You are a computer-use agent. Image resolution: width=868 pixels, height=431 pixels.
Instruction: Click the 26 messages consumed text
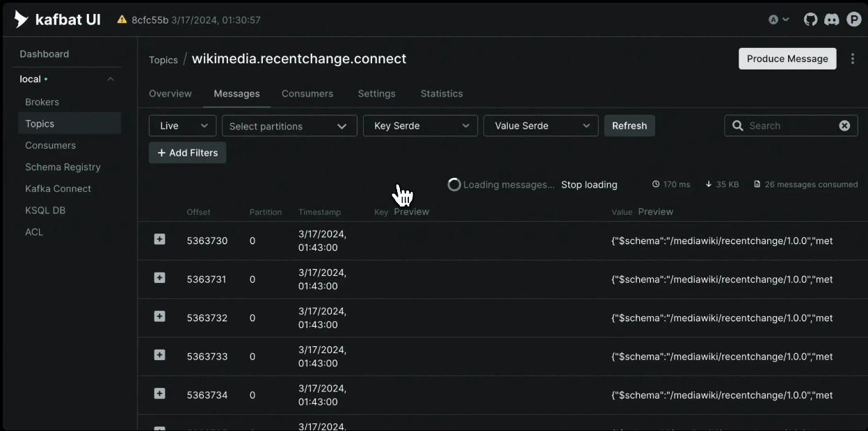click(811, 184)
